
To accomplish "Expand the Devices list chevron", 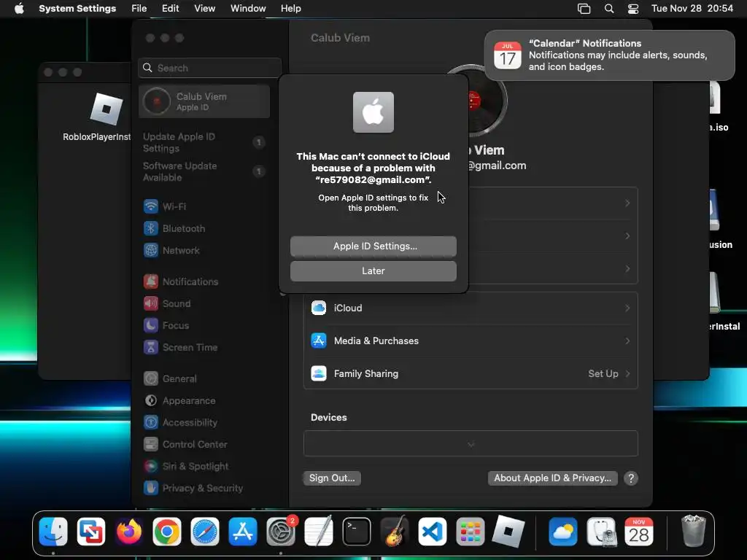I will click(471, 444).
